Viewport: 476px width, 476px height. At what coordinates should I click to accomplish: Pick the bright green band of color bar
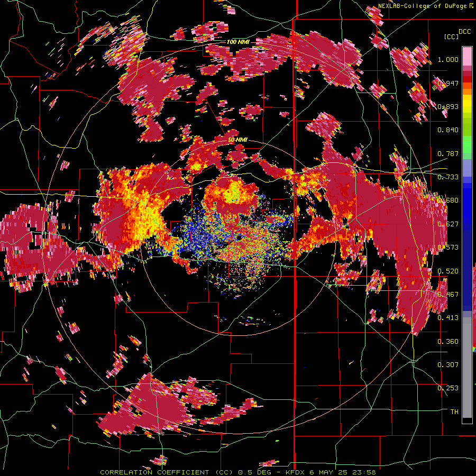[x=467, y=144]
